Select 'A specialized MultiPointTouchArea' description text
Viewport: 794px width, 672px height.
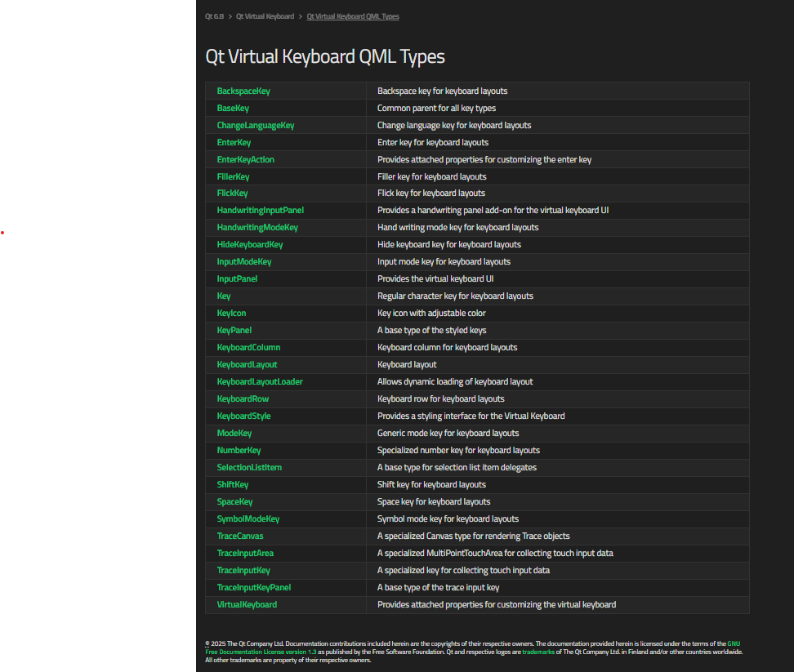coord(495,554)
